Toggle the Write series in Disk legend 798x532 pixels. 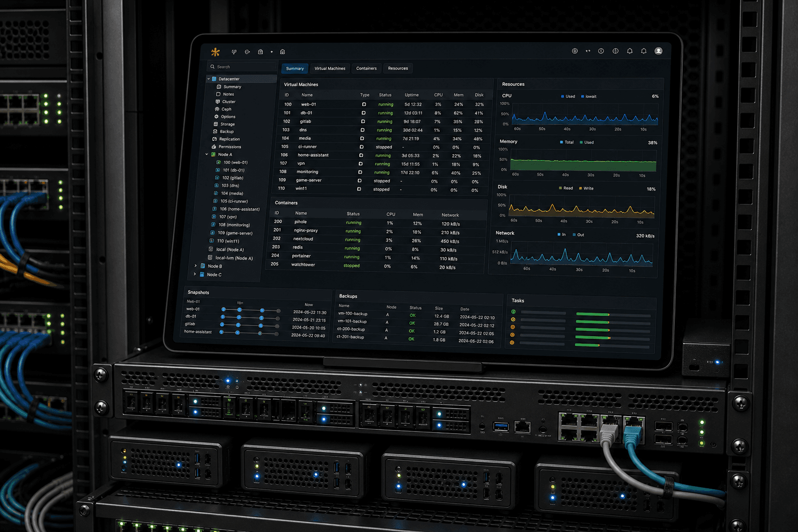point(586,188)
